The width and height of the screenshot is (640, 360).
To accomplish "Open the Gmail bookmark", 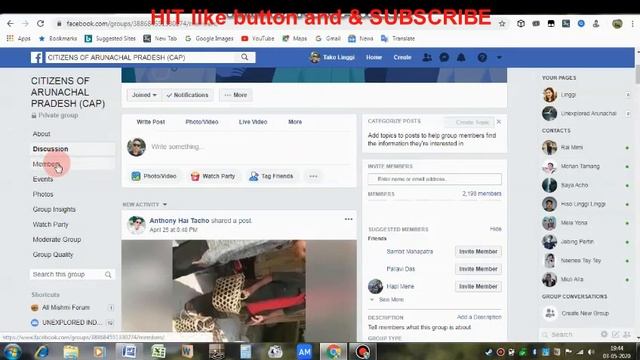I will [328, 38].
